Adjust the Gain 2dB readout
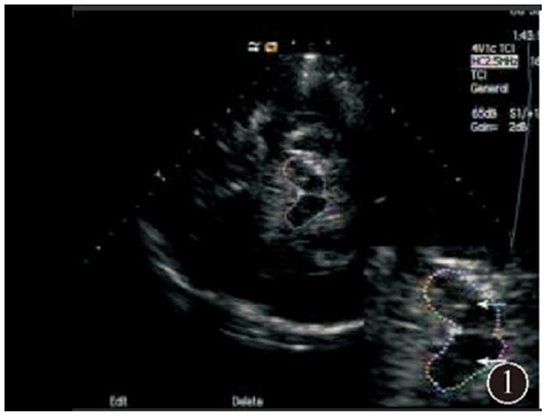This screenshot has width=546, height=416. coord(499,127)
